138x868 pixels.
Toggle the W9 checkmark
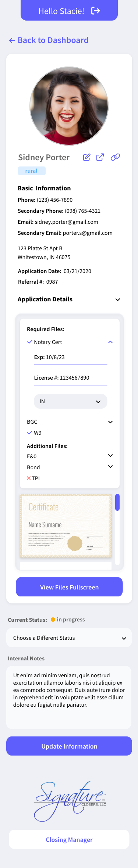coord(30,433)
